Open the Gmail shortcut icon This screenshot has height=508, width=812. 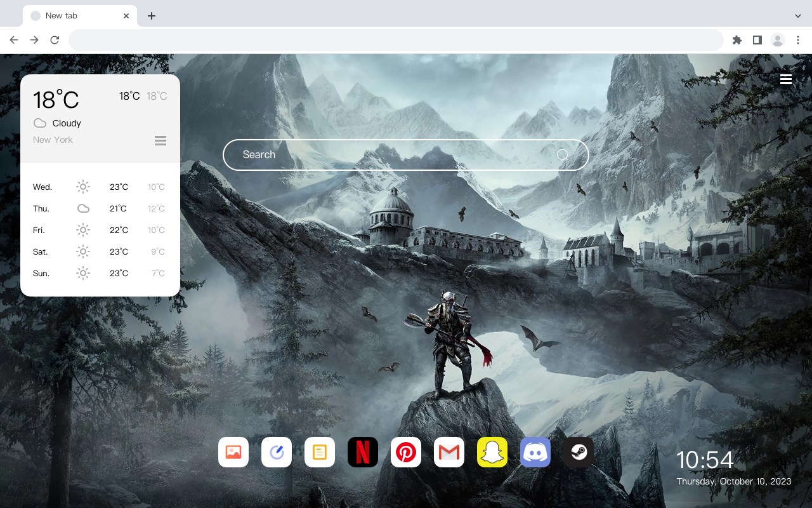[x=449, y=452]
